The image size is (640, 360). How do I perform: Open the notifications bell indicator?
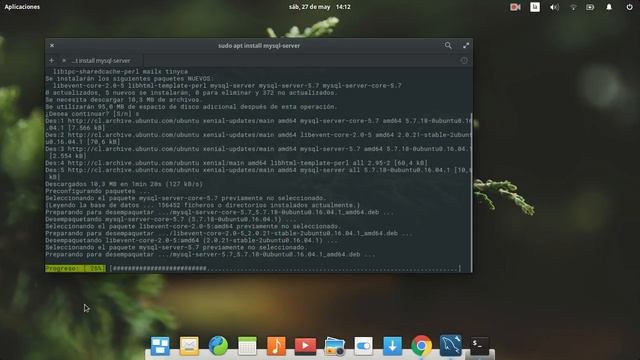point(609,7)
